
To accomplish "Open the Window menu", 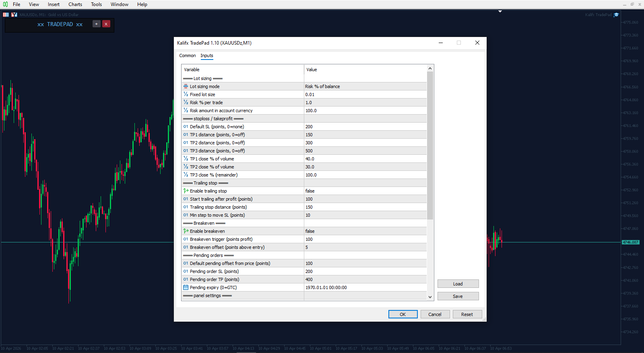I will [120, 4].
